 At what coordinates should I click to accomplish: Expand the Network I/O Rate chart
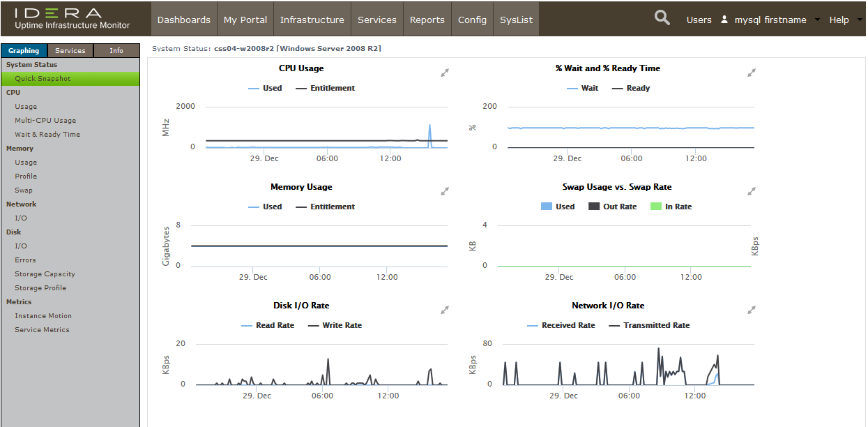(751, 310)
